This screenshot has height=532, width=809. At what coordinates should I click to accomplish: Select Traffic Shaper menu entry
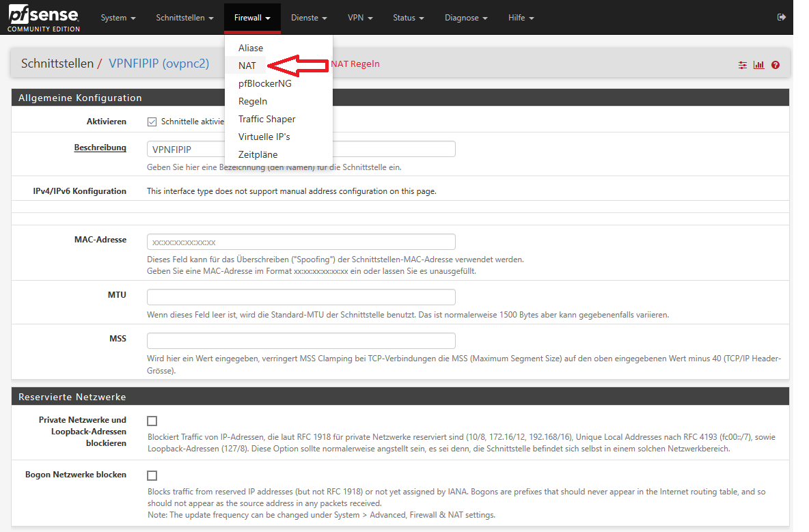[266, 119]
